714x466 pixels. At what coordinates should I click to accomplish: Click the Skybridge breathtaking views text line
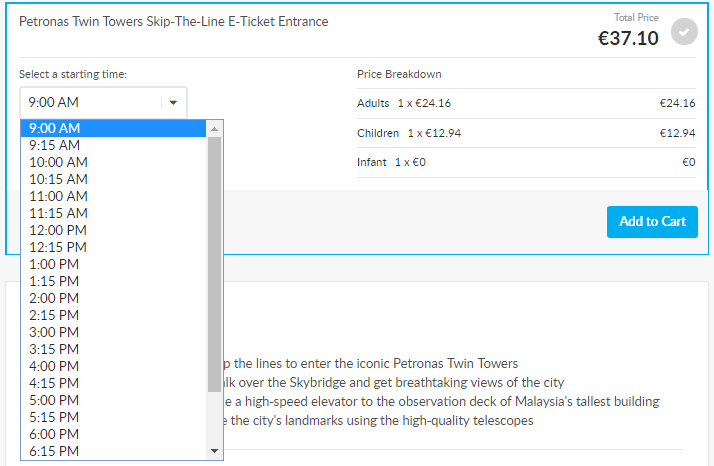click(x=394, y=382)
